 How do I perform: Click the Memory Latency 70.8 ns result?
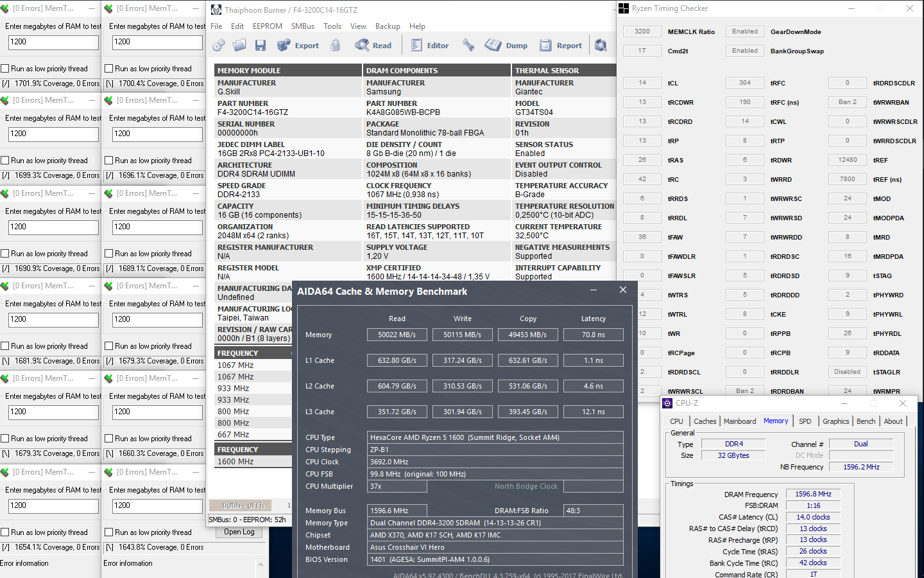tap(594, 335)
